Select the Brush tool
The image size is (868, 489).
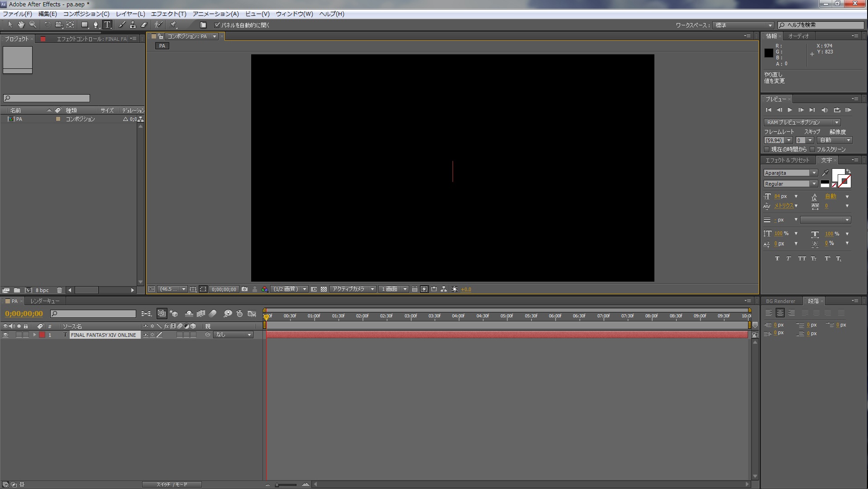[122, 25]
